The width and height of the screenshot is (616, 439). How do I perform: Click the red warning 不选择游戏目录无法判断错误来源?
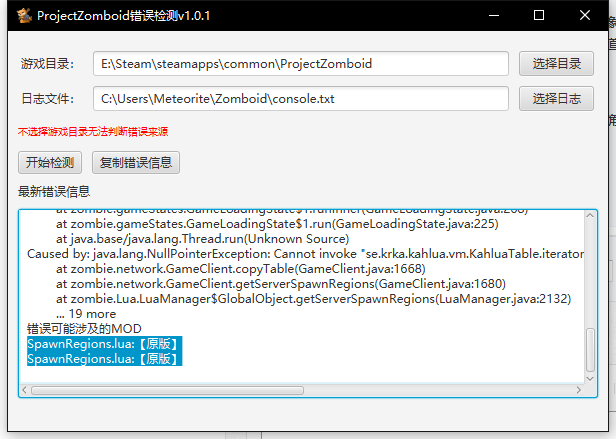[x=93, y=132]
